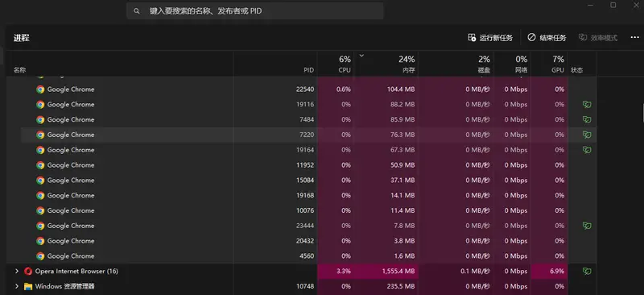Focus the search box for name, publisher or PID

(255, 11)
